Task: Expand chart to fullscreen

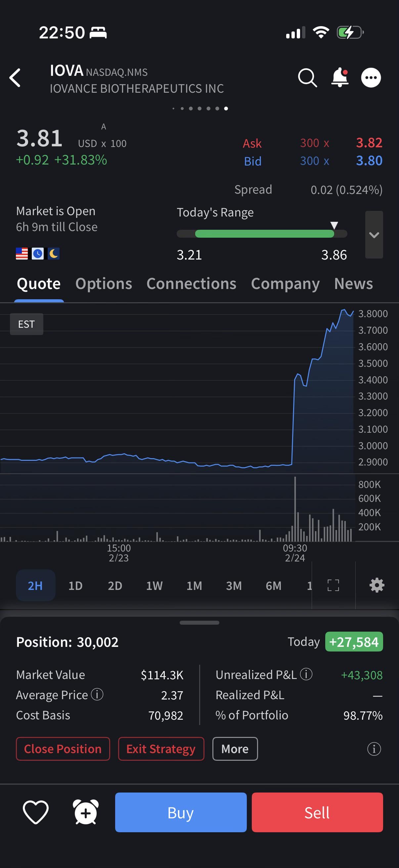Action: (x=333, y=585)
